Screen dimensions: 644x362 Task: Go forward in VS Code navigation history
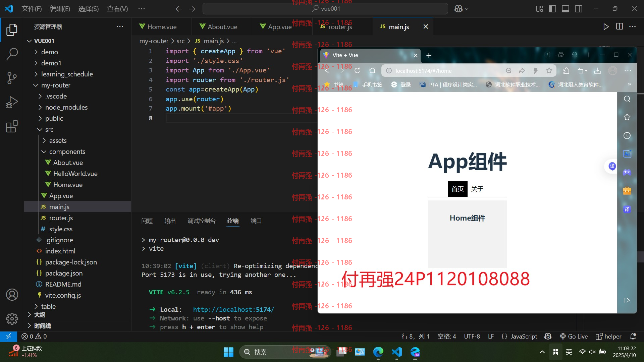click(x=192, y=9)
